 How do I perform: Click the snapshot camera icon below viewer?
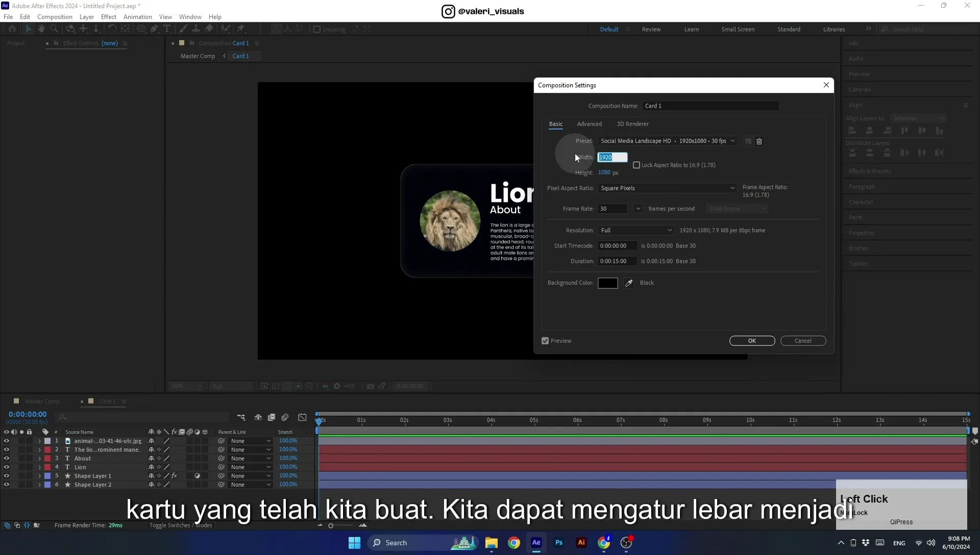(370, 386)
